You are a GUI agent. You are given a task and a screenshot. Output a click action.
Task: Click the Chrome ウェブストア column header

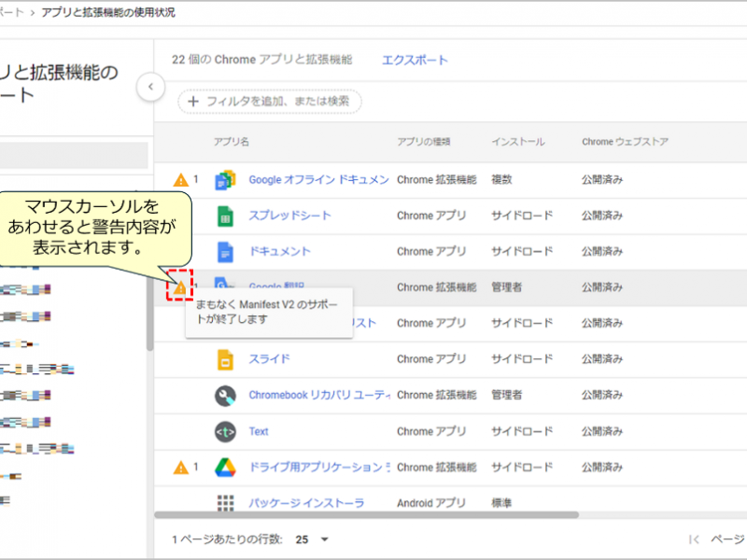click(625, 142)
